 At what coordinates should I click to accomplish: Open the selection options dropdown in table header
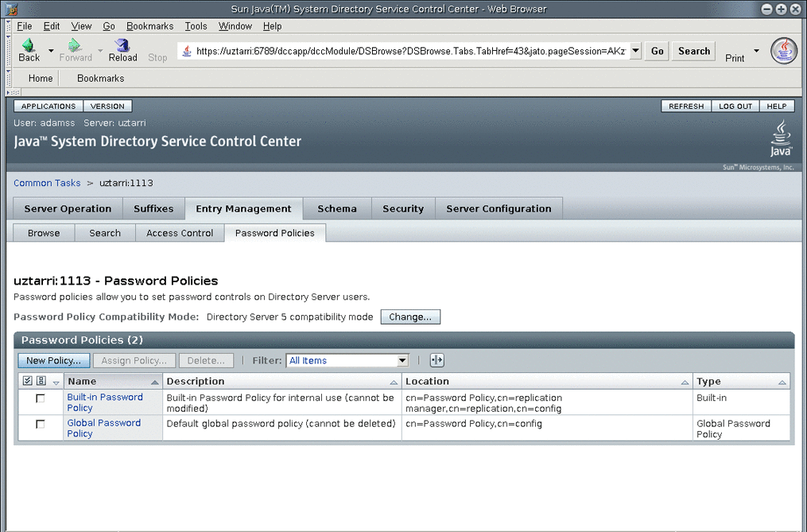[x=56, y=382]
